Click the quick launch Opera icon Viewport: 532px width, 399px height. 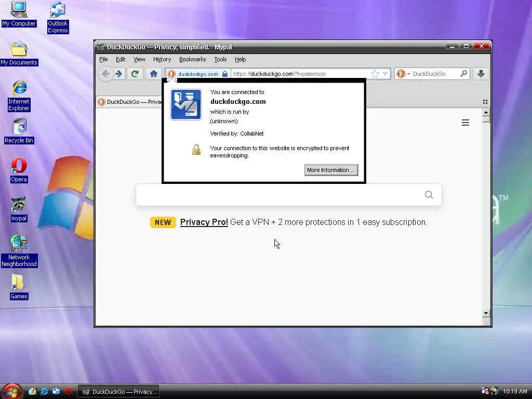[x=69, y=391]
